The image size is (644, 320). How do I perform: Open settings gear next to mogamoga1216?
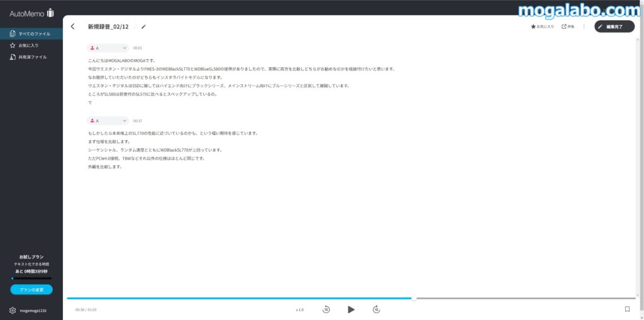(13, 311)
